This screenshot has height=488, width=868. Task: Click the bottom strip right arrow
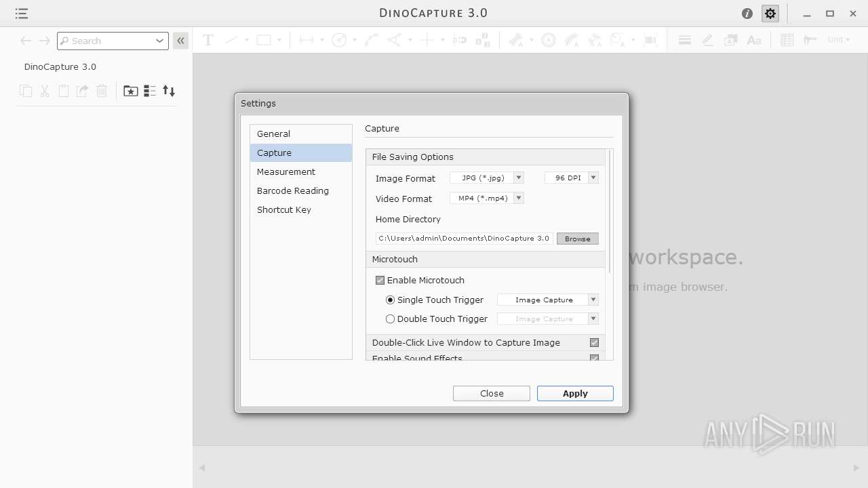(x=856, y=468)
